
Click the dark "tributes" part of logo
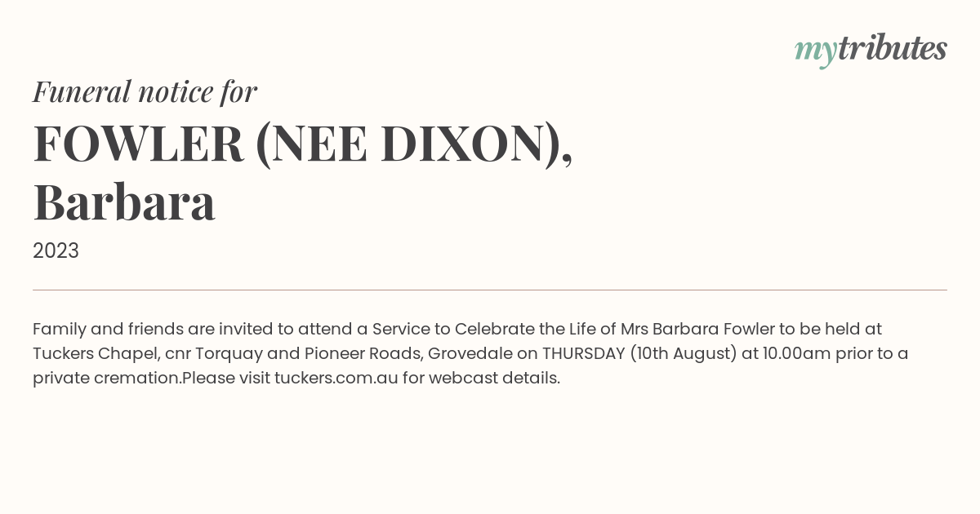pyautogui.click(x=892, y=48)
